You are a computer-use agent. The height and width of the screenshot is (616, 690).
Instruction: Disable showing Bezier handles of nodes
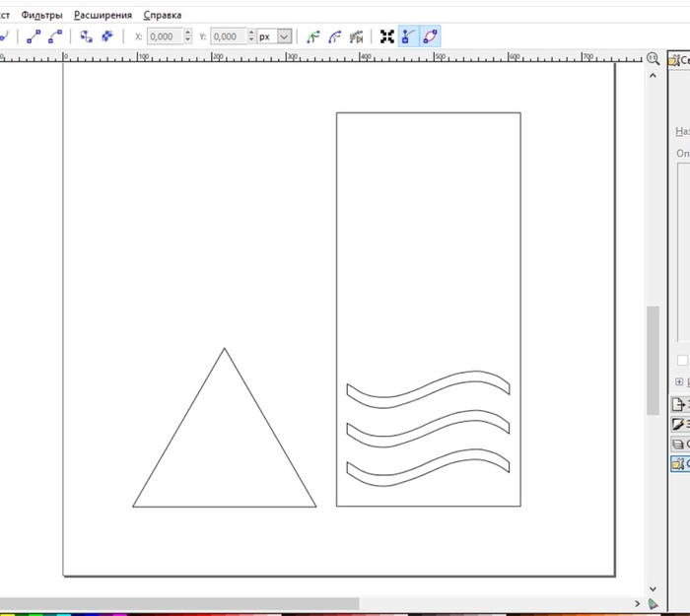pyautogui.click(x=408, y=36)
